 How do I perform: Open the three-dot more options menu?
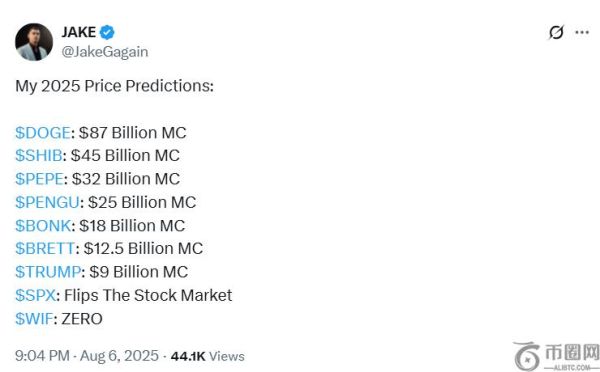582,32
